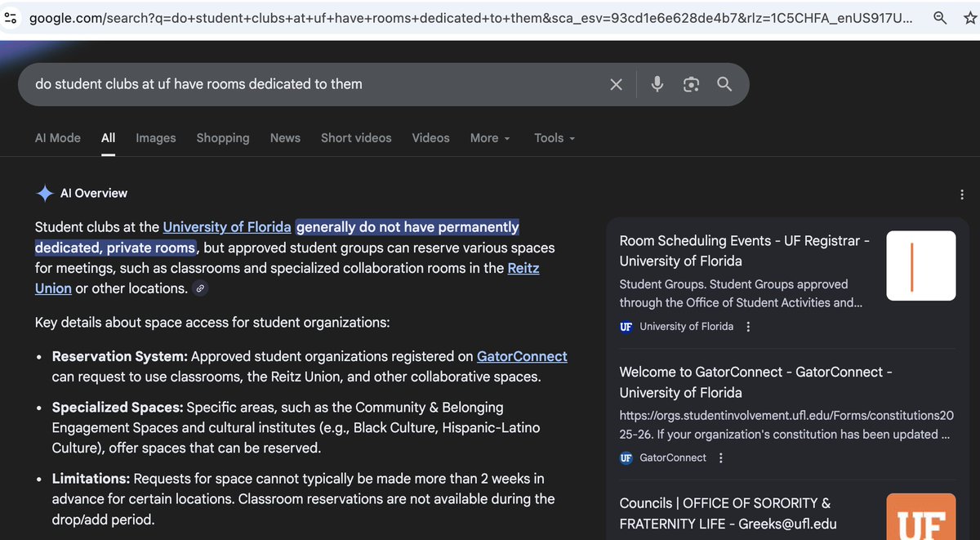The width and height of the screenshot is (980, 540).
Task: Click 'Key details about space access' text
Action: point(212,323)
